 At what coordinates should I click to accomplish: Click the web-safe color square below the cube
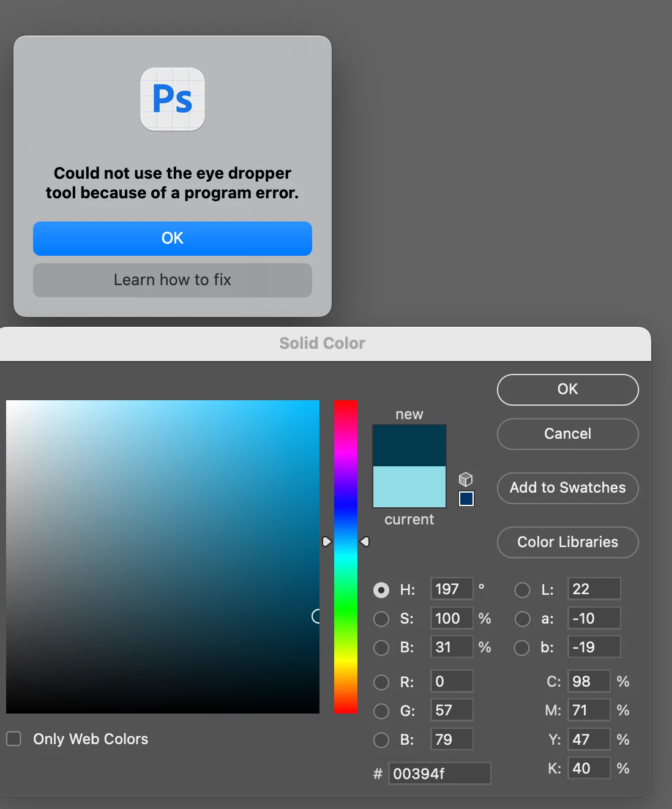click(466, 499)
